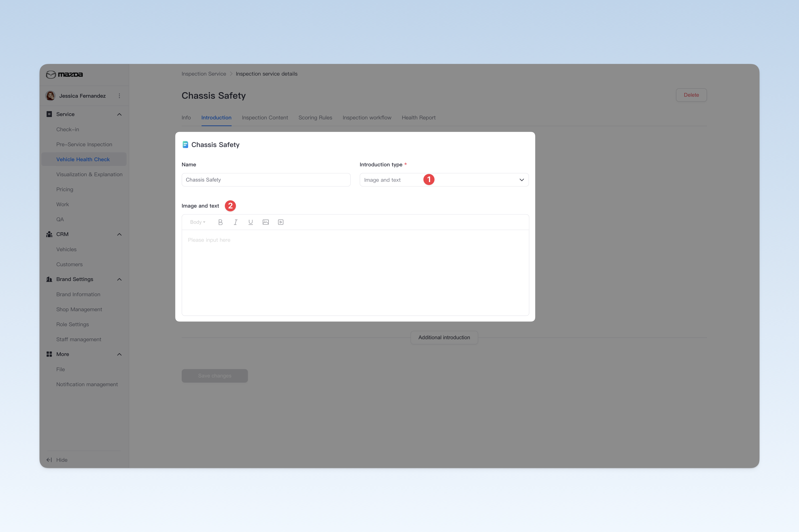Toggle underline formatting in editor toolbar

(251, 222)
